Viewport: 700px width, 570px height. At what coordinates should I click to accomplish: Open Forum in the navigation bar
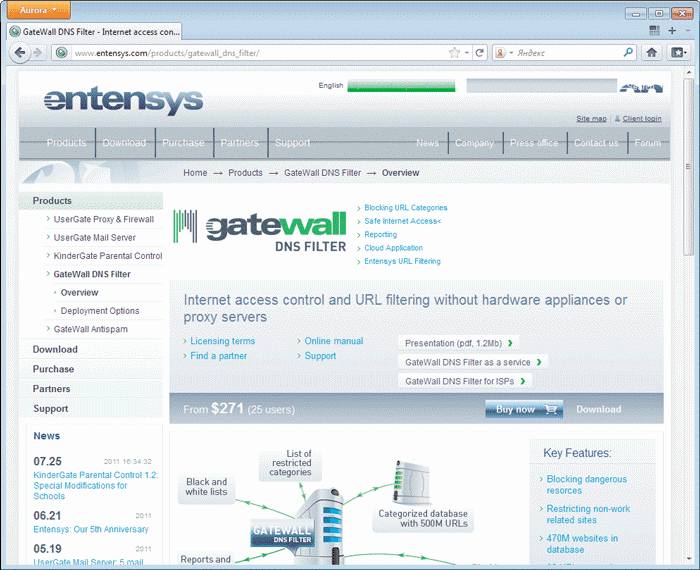tap(647, 142)
